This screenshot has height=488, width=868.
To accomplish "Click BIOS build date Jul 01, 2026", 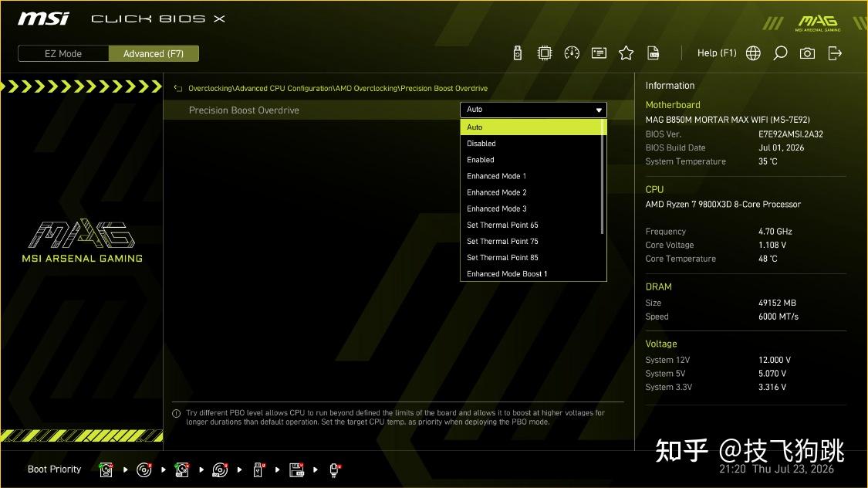I will click(781, 148).
